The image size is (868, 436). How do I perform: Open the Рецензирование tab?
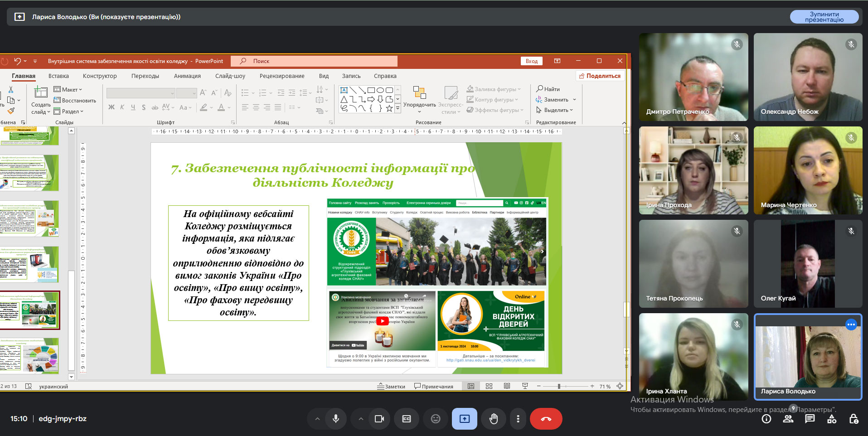282,76
